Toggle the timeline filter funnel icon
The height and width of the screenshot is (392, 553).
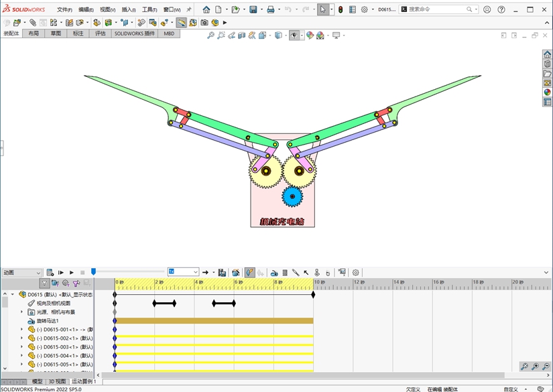44,283
